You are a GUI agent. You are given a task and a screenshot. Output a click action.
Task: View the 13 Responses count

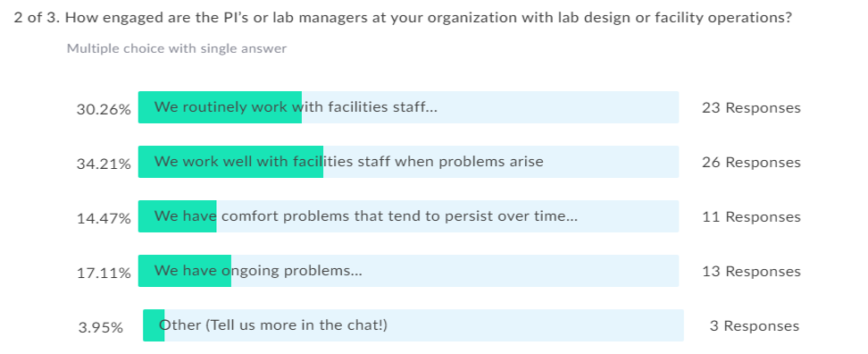coord(751,272)
